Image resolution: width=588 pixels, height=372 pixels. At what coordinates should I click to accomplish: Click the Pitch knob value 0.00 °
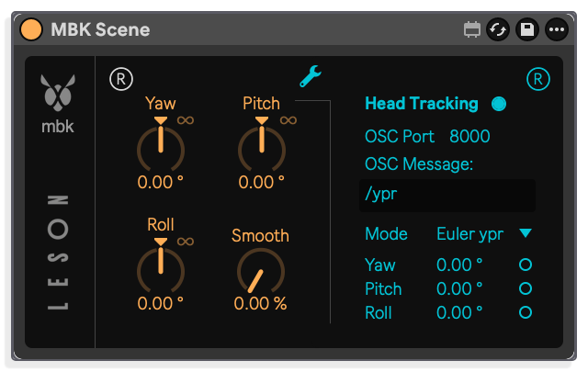tap(261, 183)
